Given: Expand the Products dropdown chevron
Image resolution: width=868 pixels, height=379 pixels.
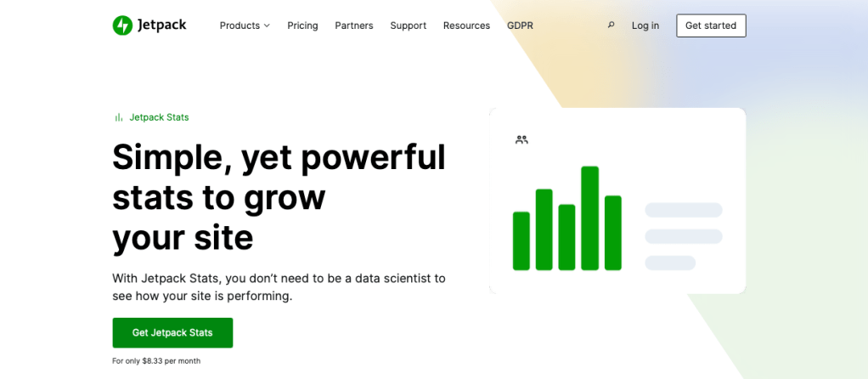Looking at the screenshot, I should [x=267, y=25].
